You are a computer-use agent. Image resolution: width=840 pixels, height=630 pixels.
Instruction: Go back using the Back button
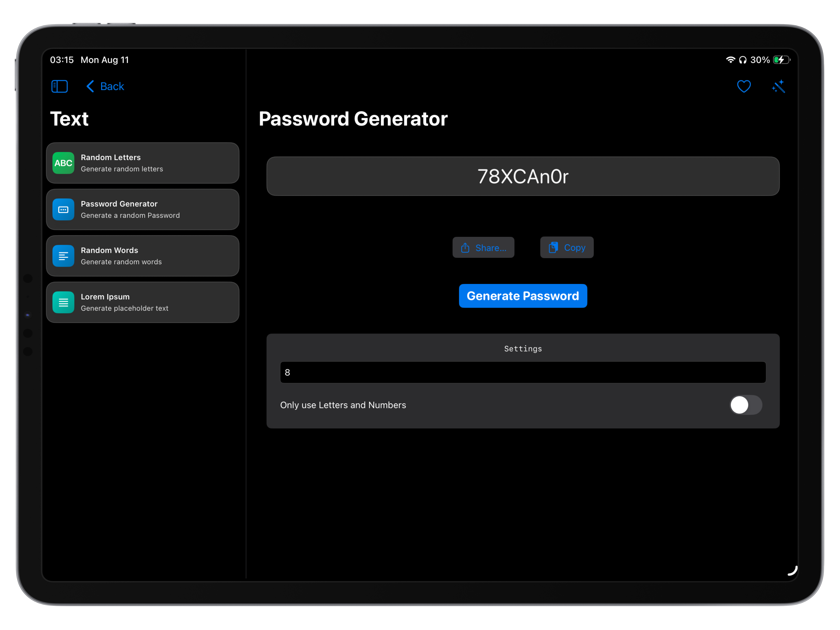tap(105, 86)
